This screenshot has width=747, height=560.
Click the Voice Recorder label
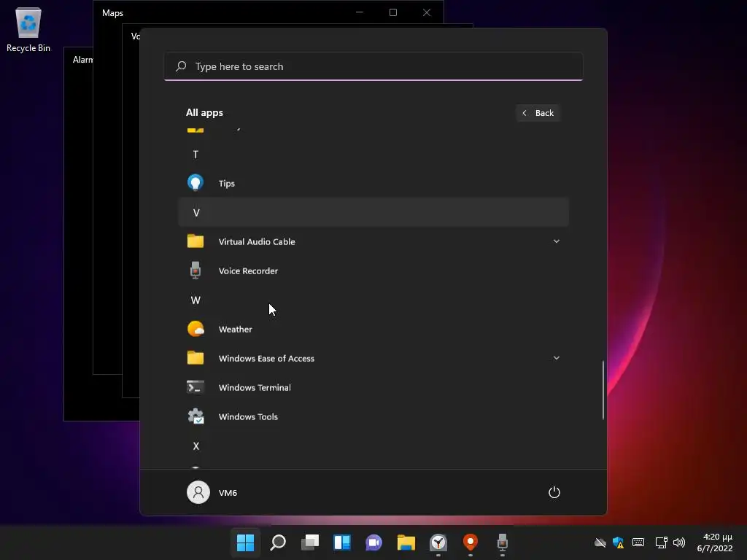click(248, 271)
